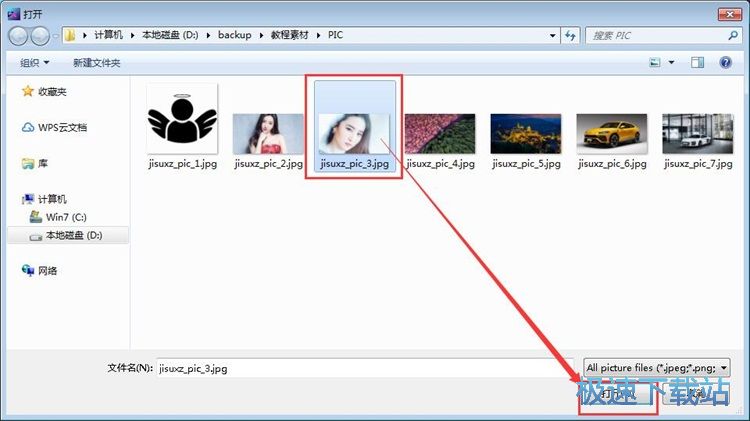Open the file type filter dropdown
750x421 pixels.
pyautogui.click(x=657, y=368)
